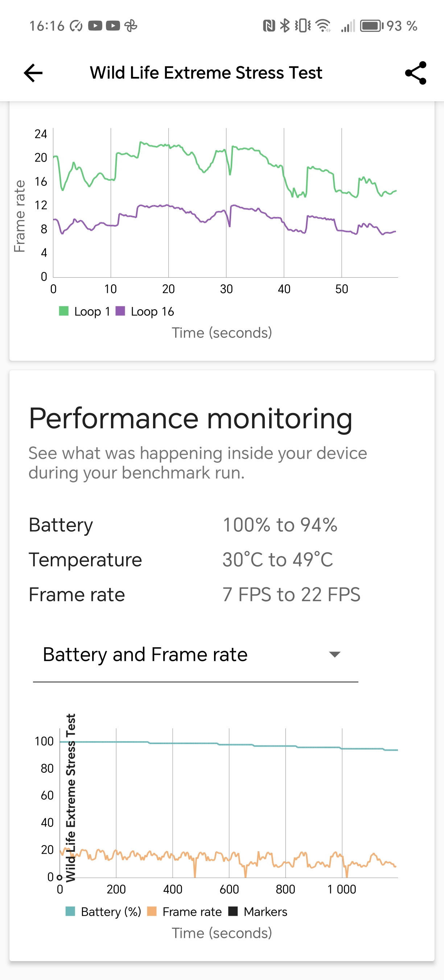This screenshot has width=444, height=980.
Task: Tap the orange Frame rate legend swatch
Action: (x=152, y=911)
